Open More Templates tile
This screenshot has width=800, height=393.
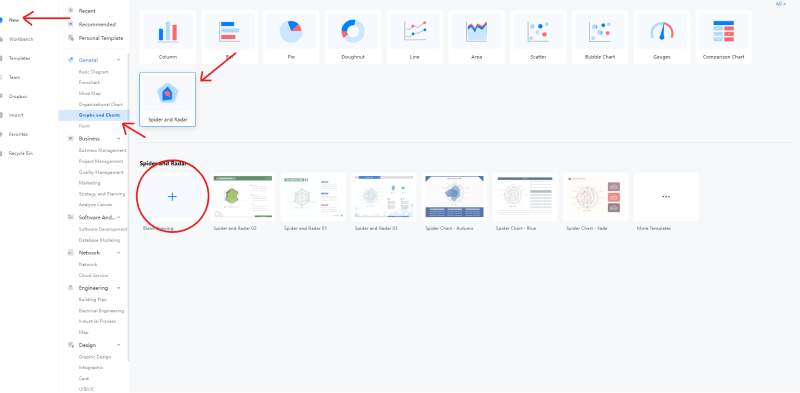[666, 197]
